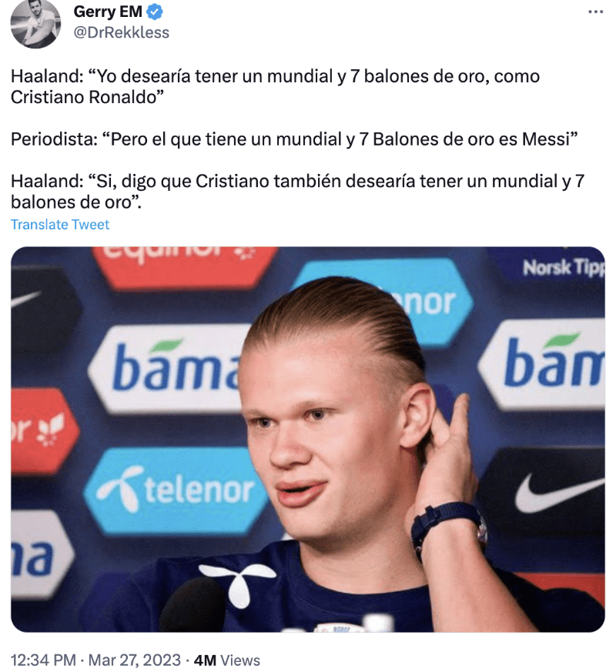616x672 pixels.
Task: Open the attached press conference photo
Action: tap(308, 440)
